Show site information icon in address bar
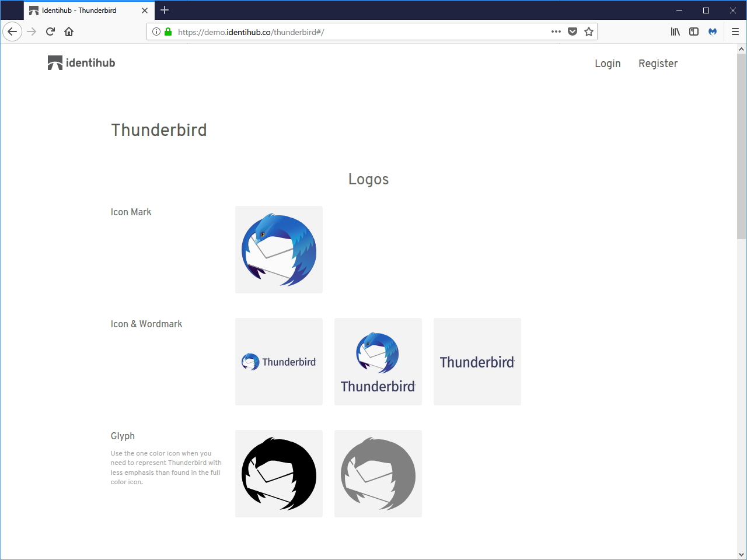This screenshot has height=560, width=747. point(156,32)
